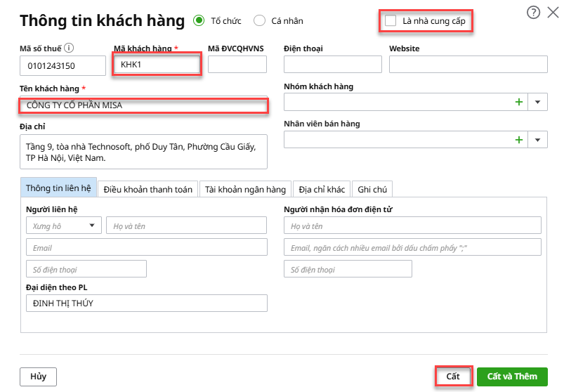Tick the Là nhà cung cấp checkbox
The height and width of the screenshot is (392, 564).
tap(391, 21)
